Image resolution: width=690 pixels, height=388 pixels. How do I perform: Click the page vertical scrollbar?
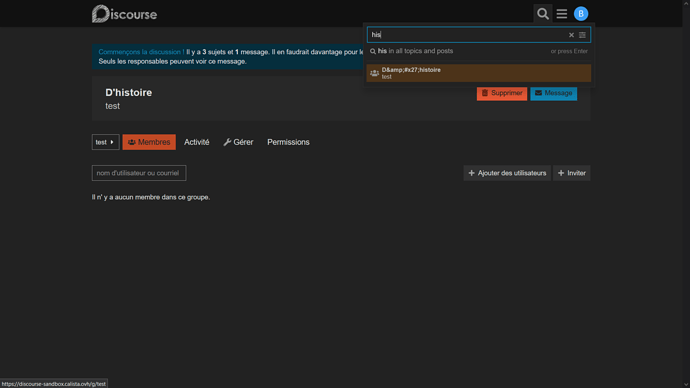686,194
